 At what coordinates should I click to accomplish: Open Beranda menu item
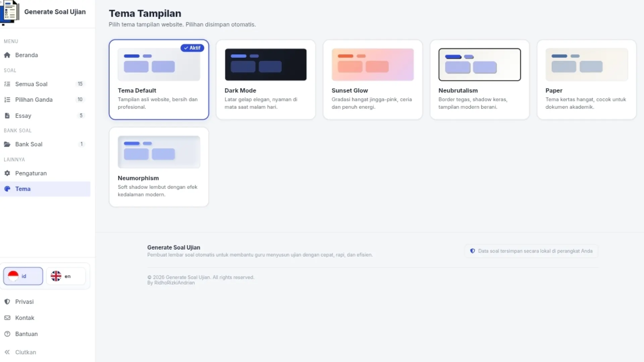tap(45, 55)
